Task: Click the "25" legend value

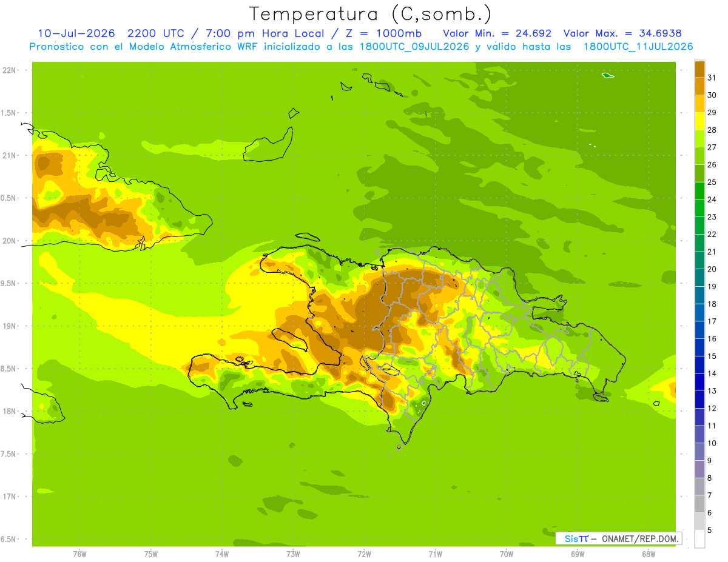Action: click(712, 182)
